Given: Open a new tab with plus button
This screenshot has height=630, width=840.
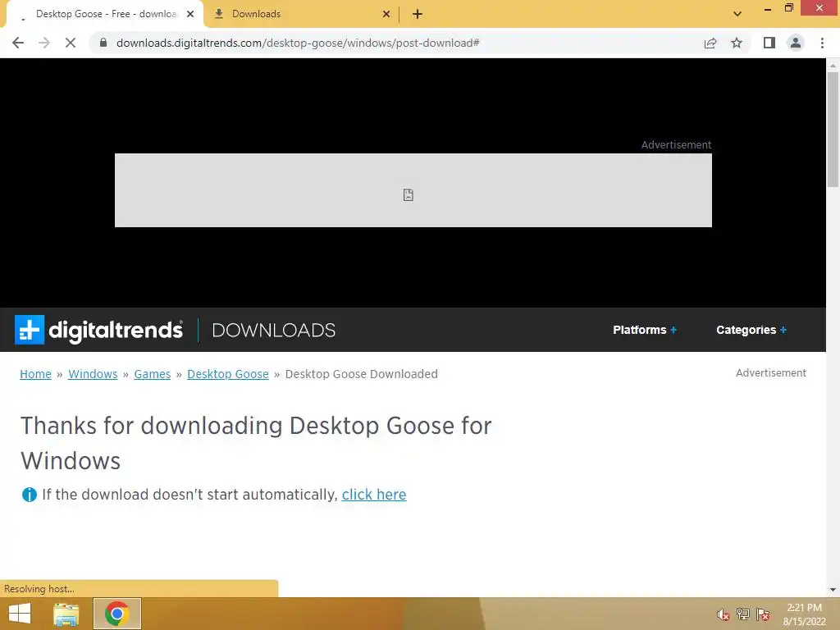Looking at the screenshot, I should pos(418,14).
